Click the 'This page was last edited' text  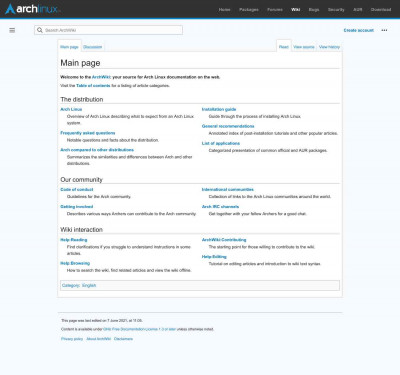point(102,321)
